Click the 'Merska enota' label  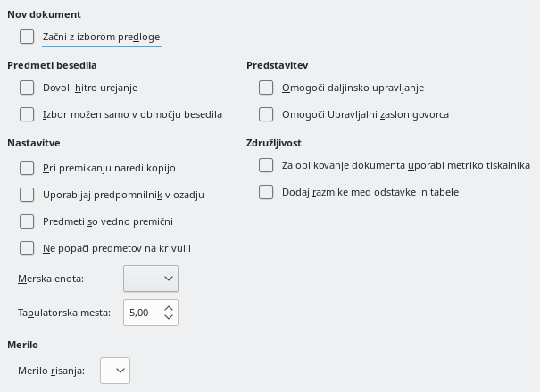pyautogui.click(x=51, y=279)
